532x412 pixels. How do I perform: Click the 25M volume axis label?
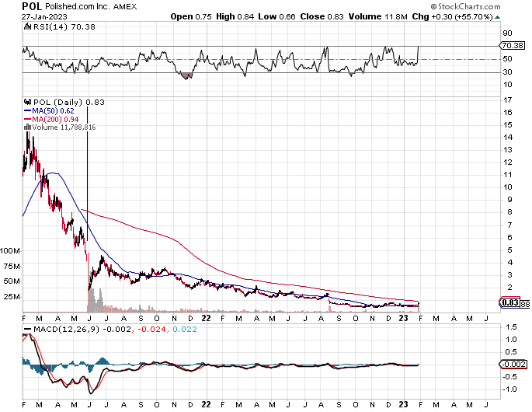point(12,297)
